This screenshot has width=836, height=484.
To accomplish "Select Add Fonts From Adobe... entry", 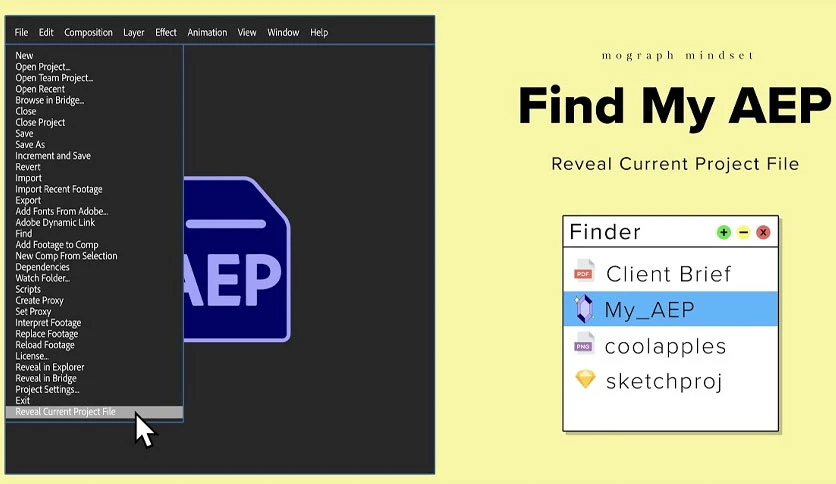I will (x=61, y=212).
